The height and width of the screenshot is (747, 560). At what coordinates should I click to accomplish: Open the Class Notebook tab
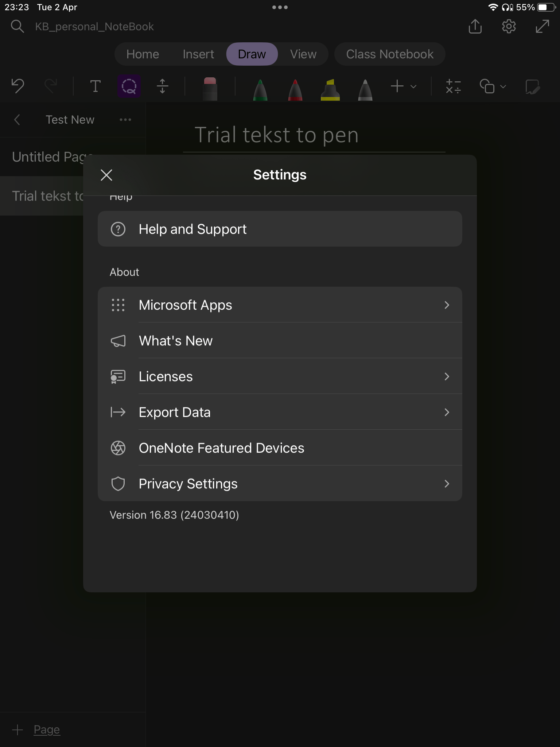pyautogui.click(x=389, y=54)
